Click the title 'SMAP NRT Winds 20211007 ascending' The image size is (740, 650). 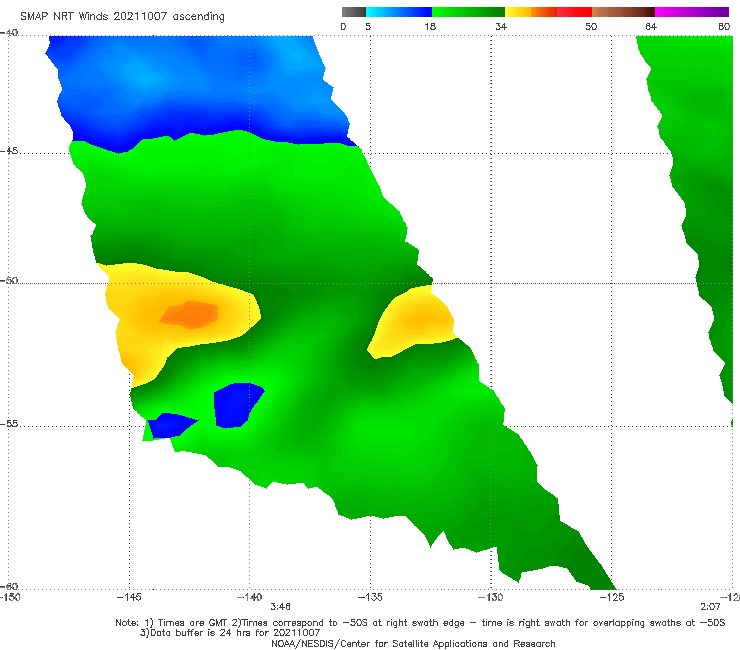(122, 17)
